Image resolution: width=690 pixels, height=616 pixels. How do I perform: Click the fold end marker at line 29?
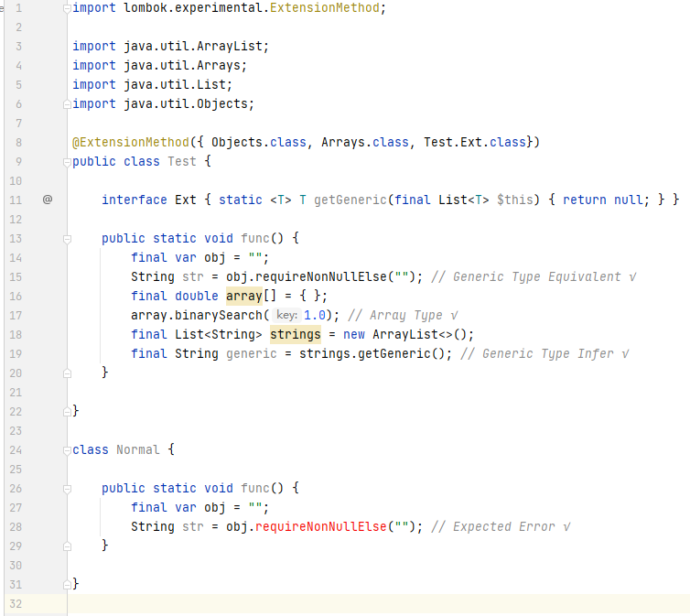click(67, 546)
